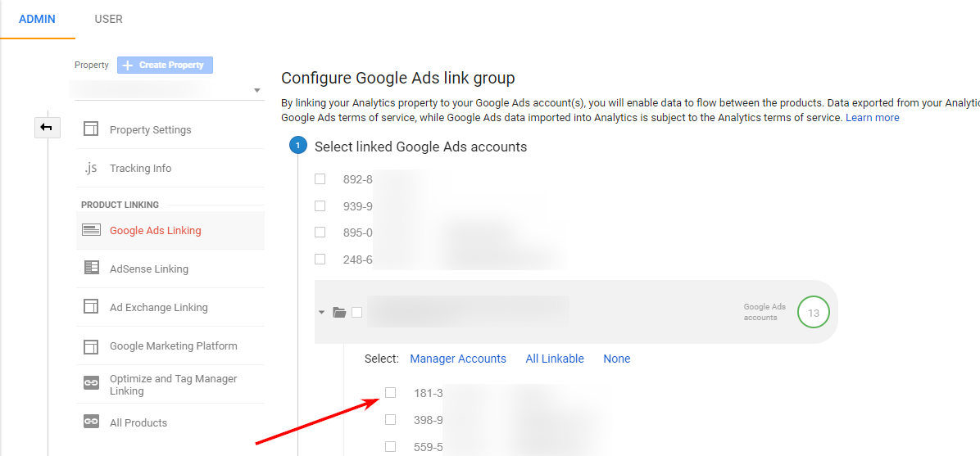
Task: Click the Property Settings icon
Action: coord(91,129)
